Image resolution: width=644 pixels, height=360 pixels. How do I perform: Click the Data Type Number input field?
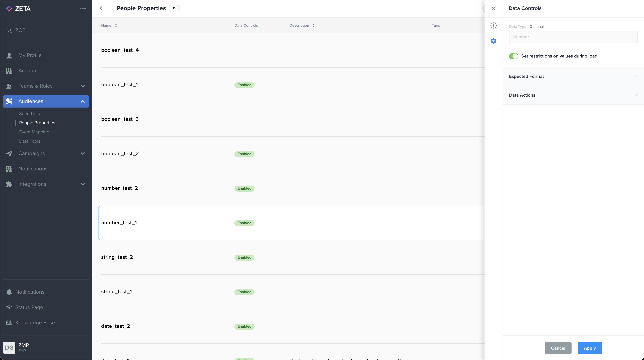[573, 37]
